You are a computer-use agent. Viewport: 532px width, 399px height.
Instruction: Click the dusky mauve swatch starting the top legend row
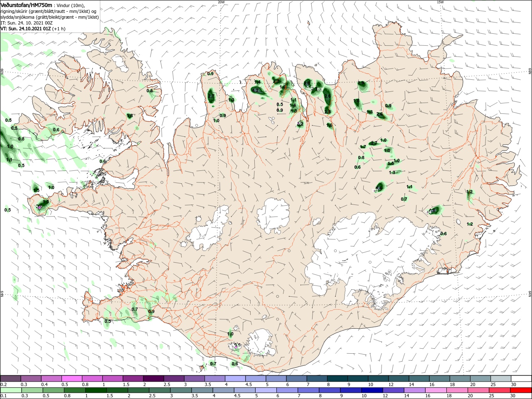click(x=11, y=379)
